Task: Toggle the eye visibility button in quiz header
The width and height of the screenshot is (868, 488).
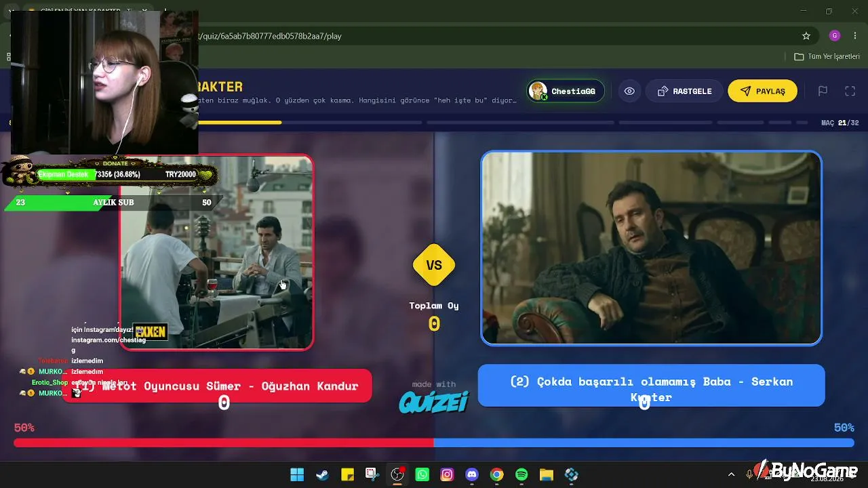Action: 629,91
